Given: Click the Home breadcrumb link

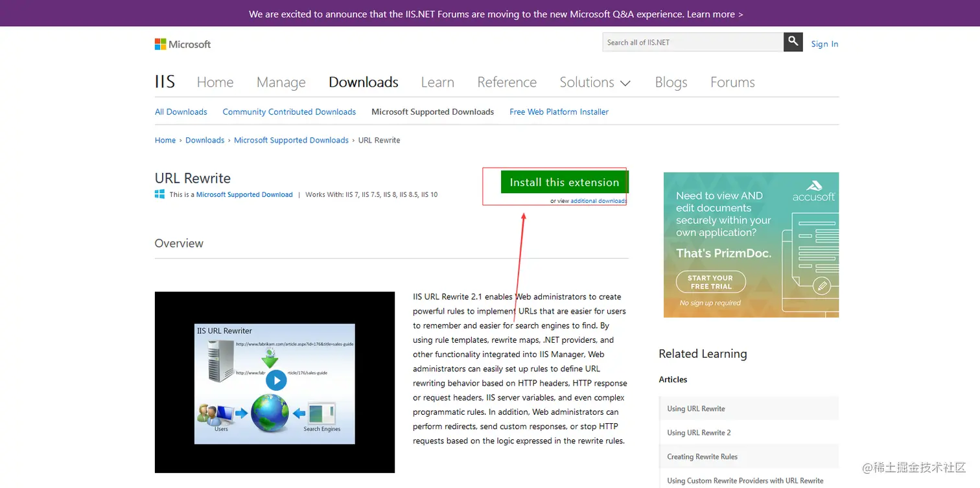Looking at the screenshot, I should tap(165, 140).
